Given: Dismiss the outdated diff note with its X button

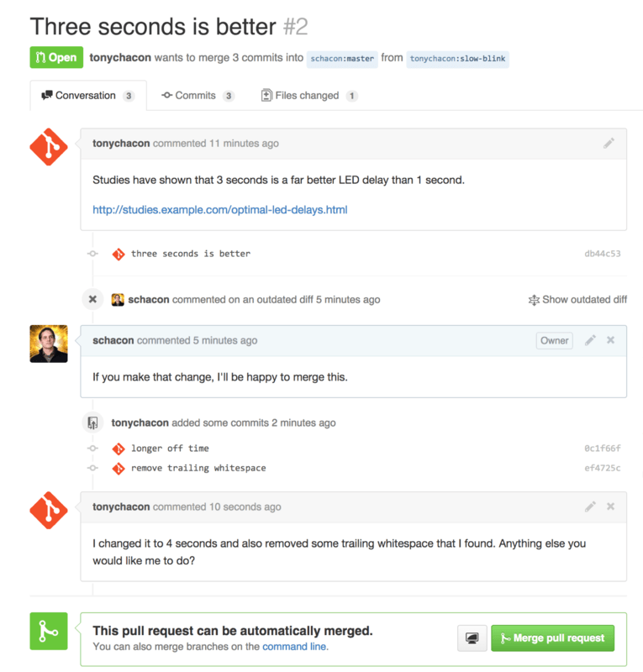Looking at the screenshot, I should point(92,299).
